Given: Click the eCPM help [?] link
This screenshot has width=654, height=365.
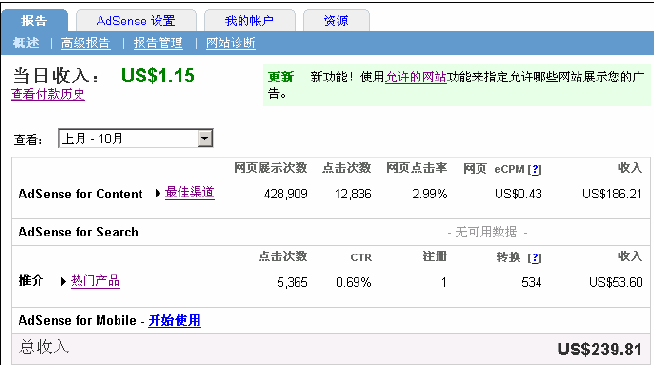Looking at the screenshot, I should (x=534, y=169).
